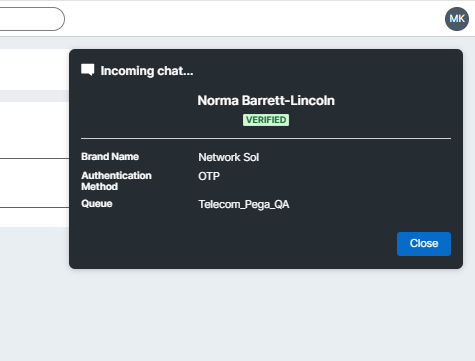
Task: Click the lower white card left of Queue row
Action: [x=34, y=217]
